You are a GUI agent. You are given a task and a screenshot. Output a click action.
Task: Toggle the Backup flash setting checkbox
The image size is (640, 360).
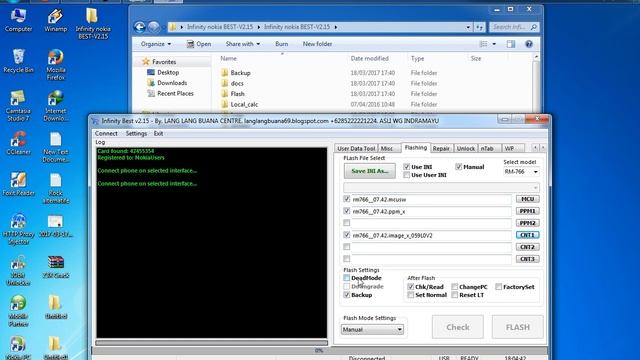347,295
